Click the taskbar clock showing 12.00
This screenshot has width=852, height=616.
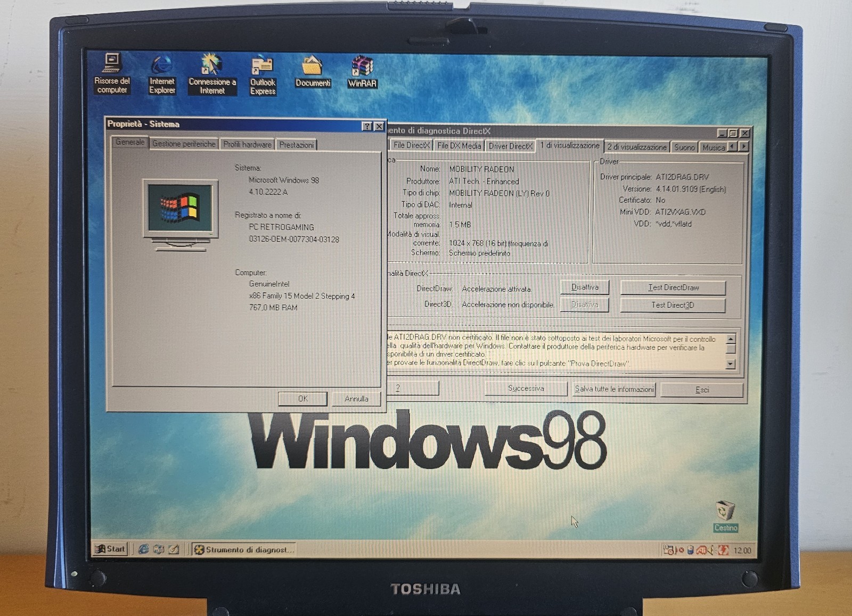(742, 551)
